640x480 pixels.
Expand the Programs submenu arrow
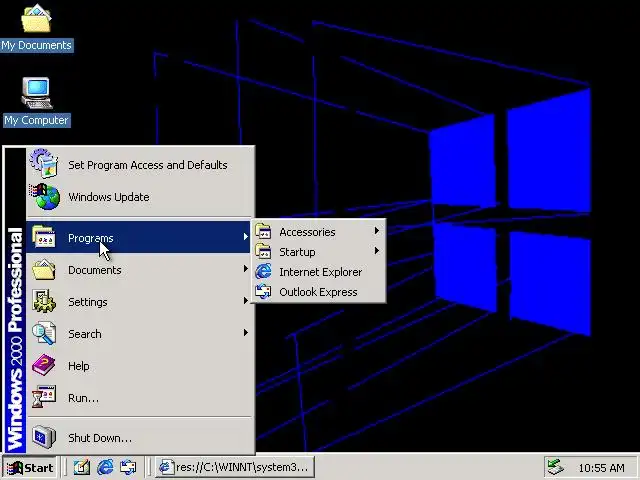(x=245, y=237)
